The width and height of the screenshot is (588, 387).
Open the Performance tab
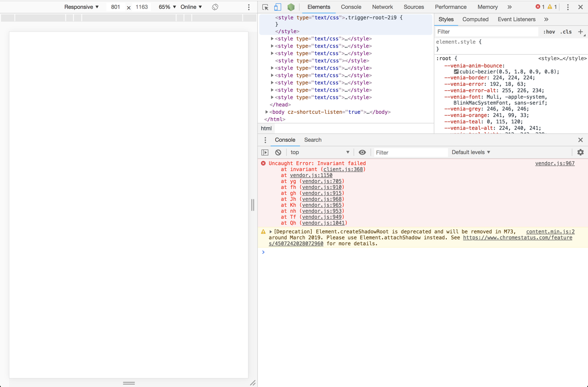coord(450,7)
